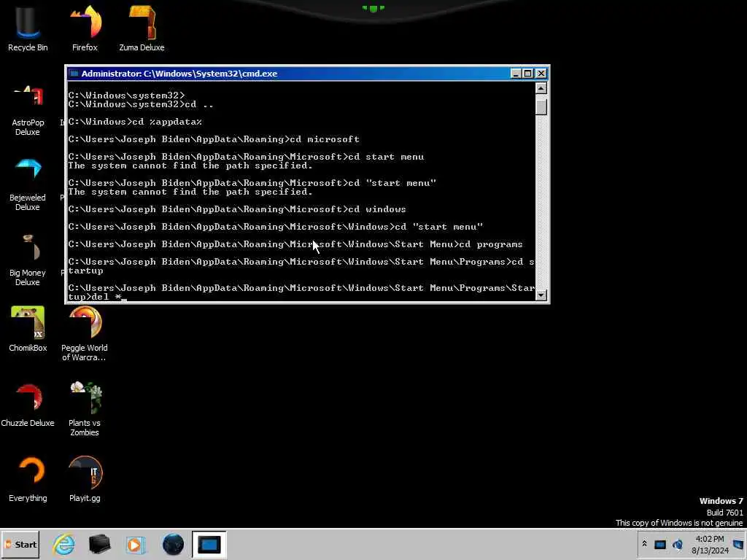Screen dimensions: 747x560
Task: Click the 'del *' command line text
Action: [107, 297]
